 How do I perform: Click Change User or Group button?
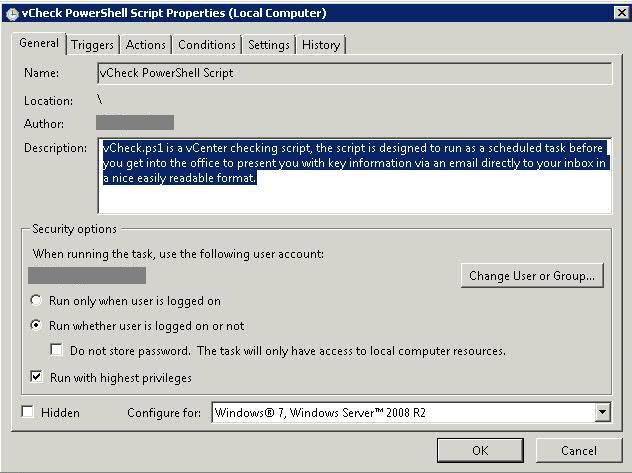pos(532,276)
